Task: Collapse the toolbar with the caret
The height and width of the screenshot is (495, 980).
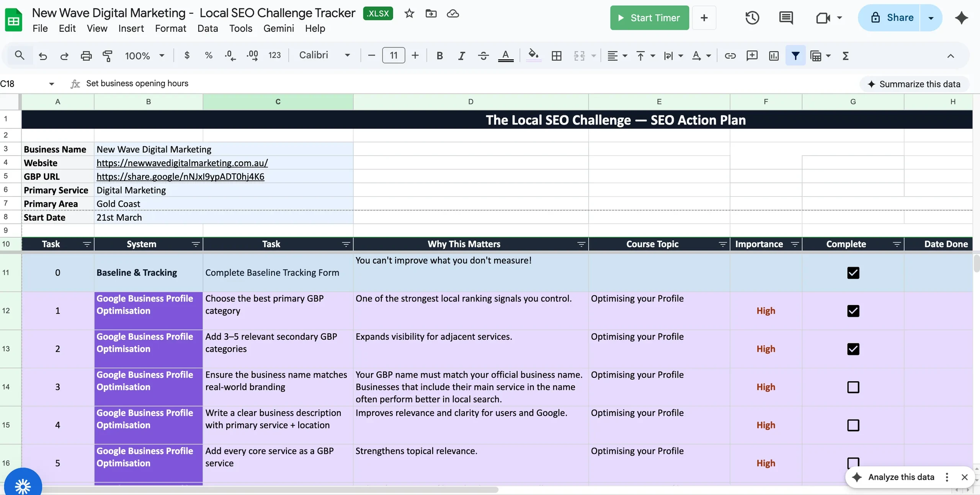Action: tap(951, 56)
